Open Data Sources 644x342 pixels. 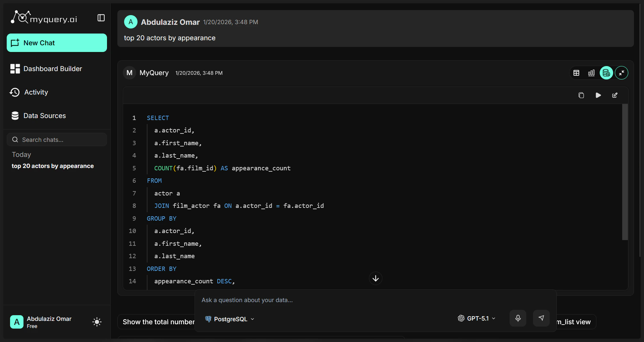(x=38, y=116)
